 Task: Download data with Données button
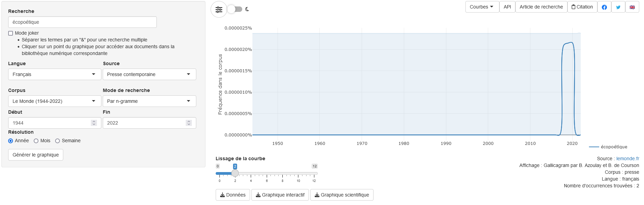click(x=233, y=195)
